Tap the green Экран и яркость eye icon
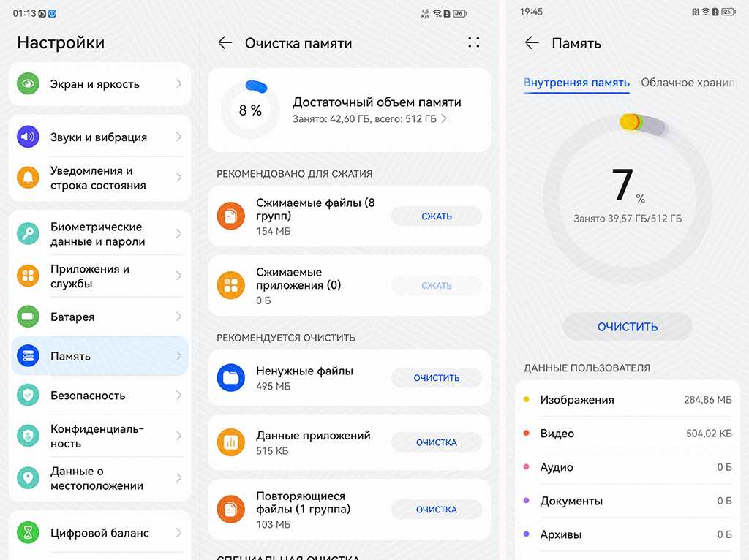 tap(28, 84)
